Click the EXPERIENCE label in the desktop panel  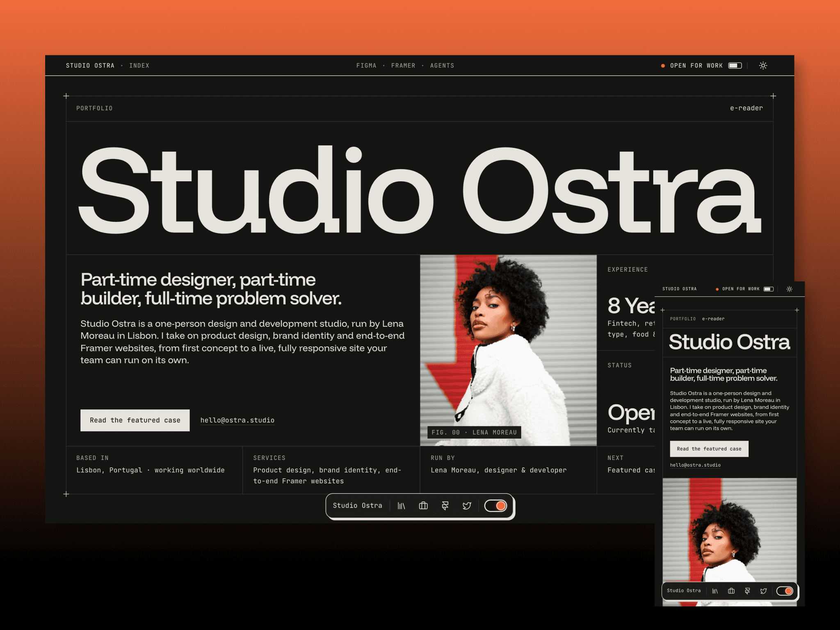point(628,269)
